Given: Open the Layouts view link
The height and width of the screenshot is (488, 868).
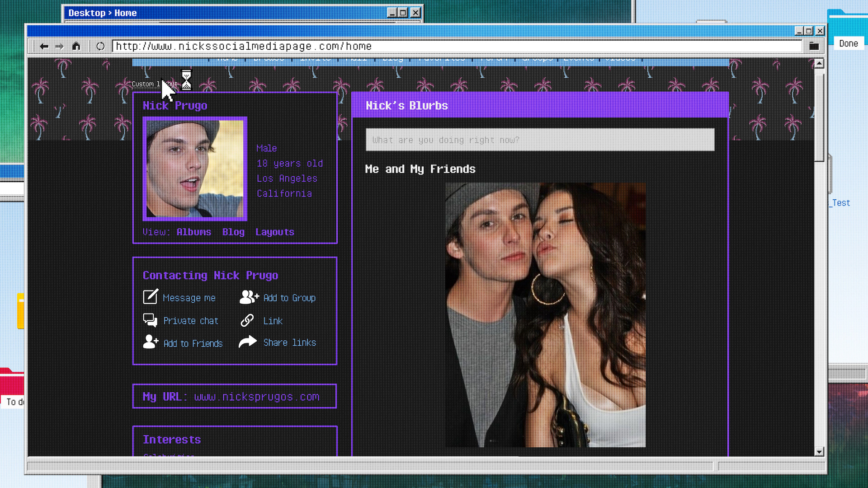Looking at the screenshot, I should click(x=275, y=232).
